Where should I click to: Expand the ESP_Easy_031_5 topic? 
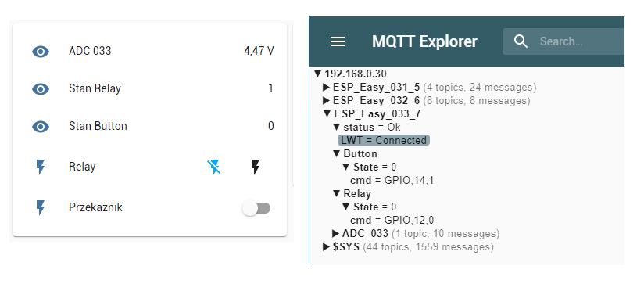(327, 87)
